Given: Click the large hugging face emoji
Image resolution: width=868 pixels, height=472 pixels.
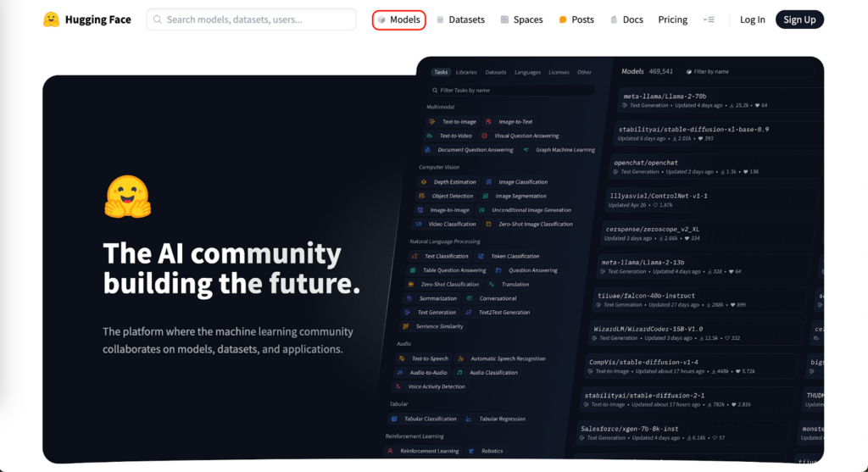Looking at the screenshot, I should tap(127, 197).
